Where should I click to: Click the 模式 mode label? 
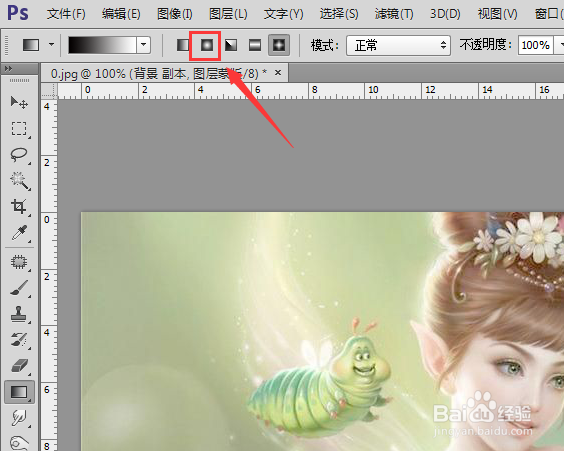(x=325, y=45)
